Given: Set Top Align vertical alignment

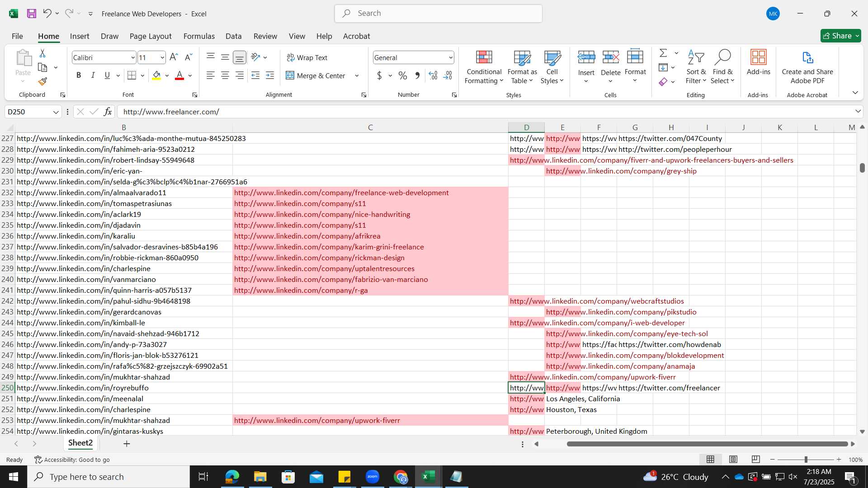Looking at the screenshot, I should [211, 57].
